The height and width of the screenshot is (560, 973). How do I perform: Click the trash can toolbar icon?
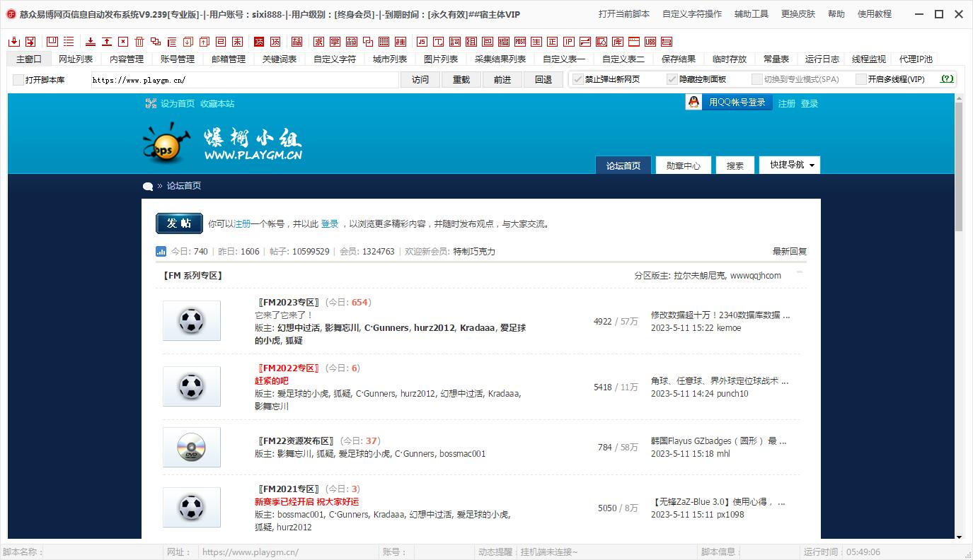[139, 41]
